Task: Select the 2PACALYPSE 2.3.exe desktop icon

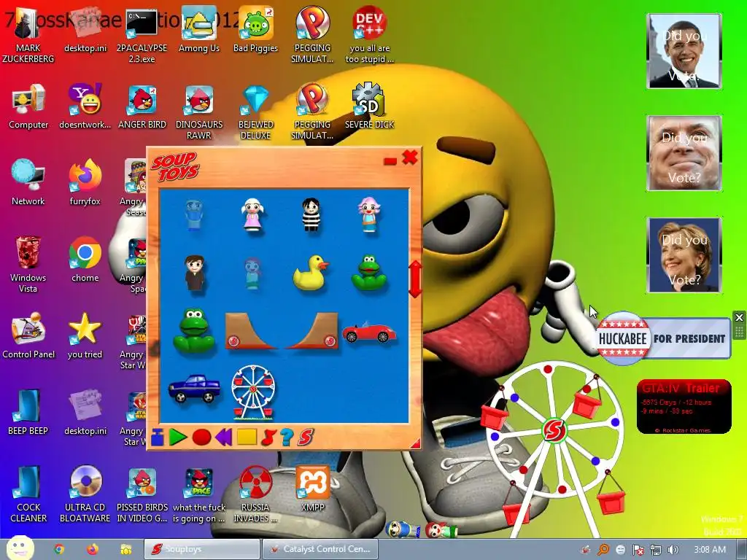Action: (x=142, y=34)
